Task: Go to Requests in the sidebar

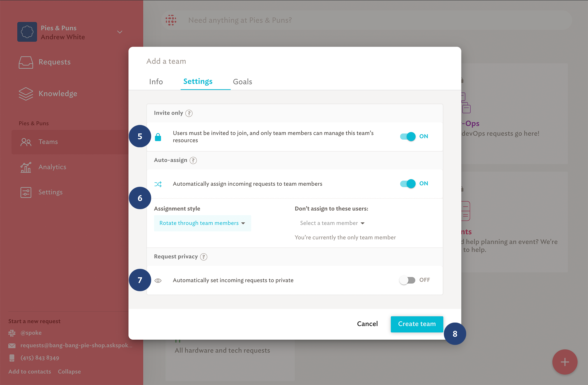Action: pyautogui.click(x=55, y=62)
